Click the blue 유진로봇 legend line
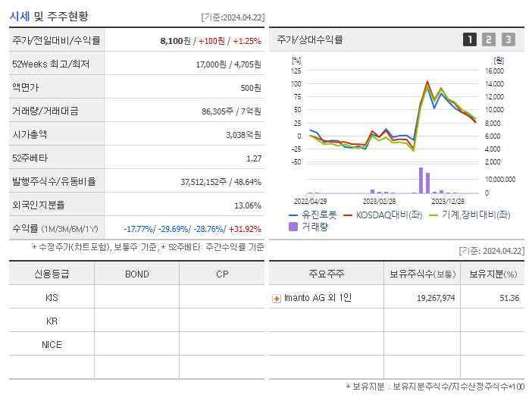The image size is (532, 398). (293, 215)
